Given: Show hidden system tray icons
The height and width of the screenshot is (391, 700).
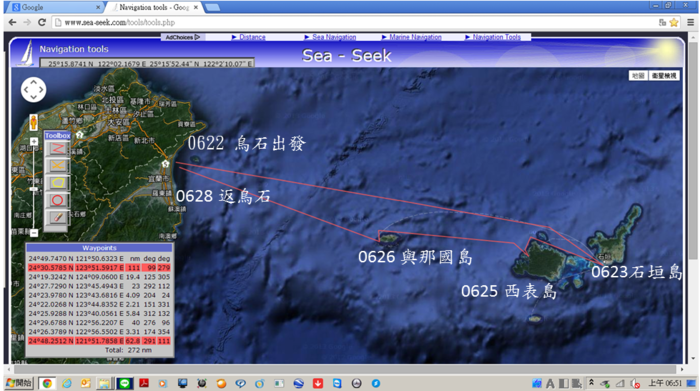Looking at the screenshot, I should tap(592, 383).
